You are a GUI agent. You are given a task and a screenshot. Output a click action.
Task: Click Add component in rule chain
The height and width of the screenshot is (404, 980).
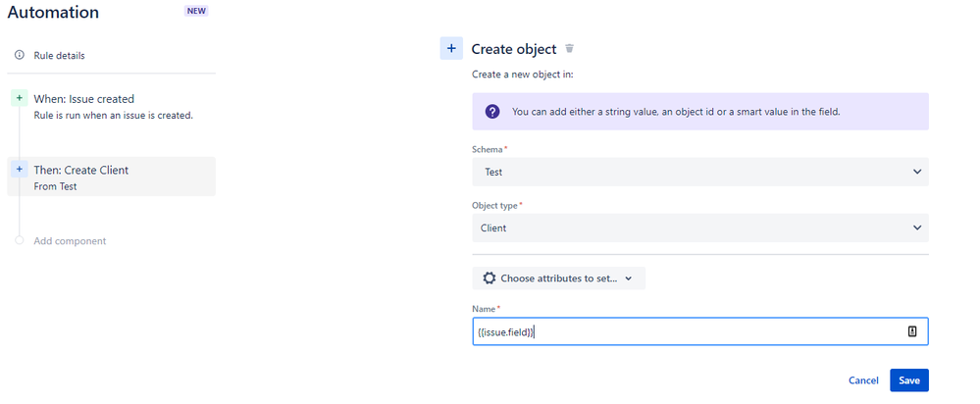(x=70, y=240)
